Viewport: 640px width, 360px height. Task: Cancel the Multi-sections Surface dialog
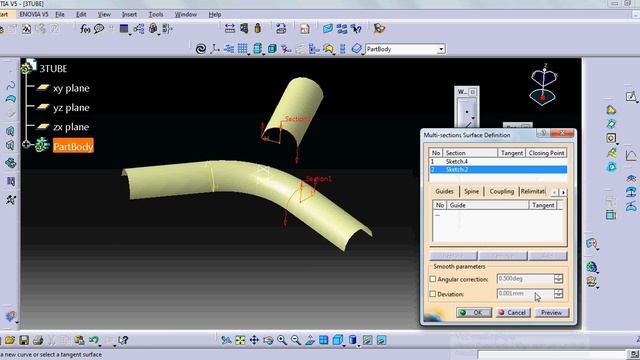click(513, 313)
